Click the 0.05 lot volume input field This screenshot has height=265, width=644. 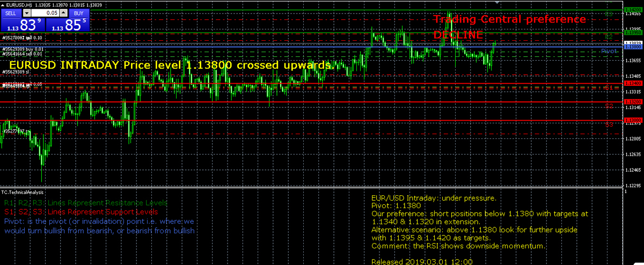coord(46,12)
